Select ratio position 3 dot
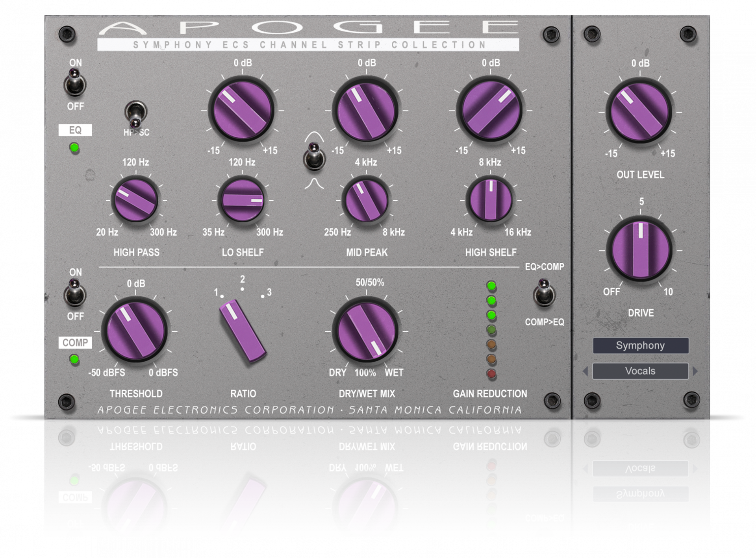 click(263, 296)
